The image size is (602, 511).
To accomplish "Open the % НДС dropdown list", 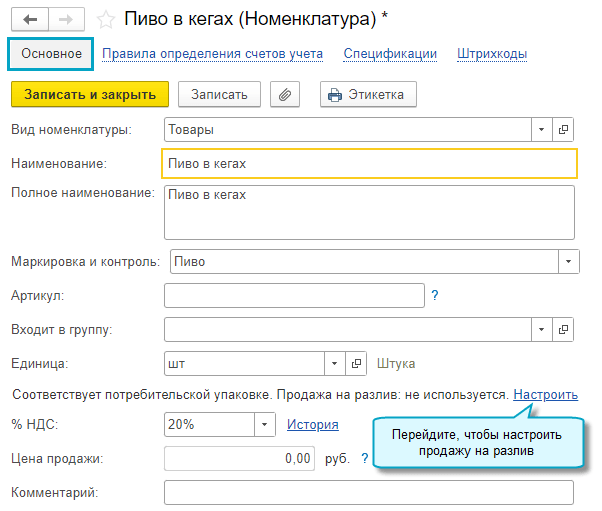I will point(264,424).
